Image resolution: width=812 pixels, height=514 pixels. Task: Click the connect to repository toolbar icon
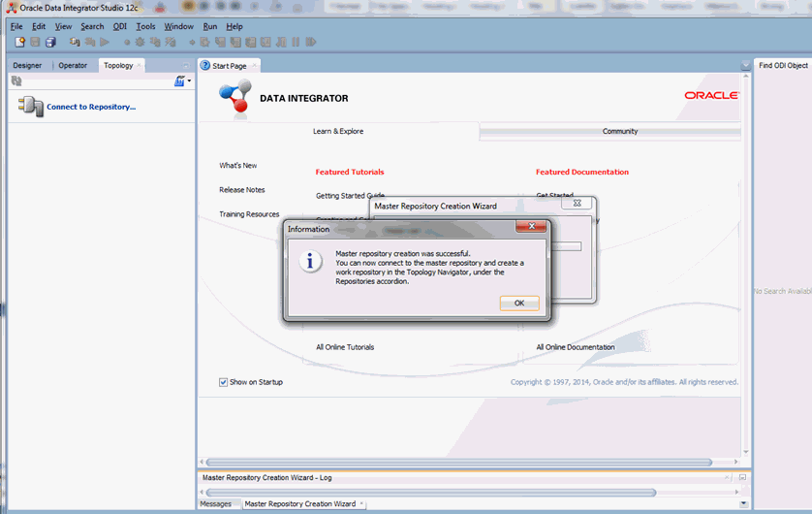click(75, 42)
